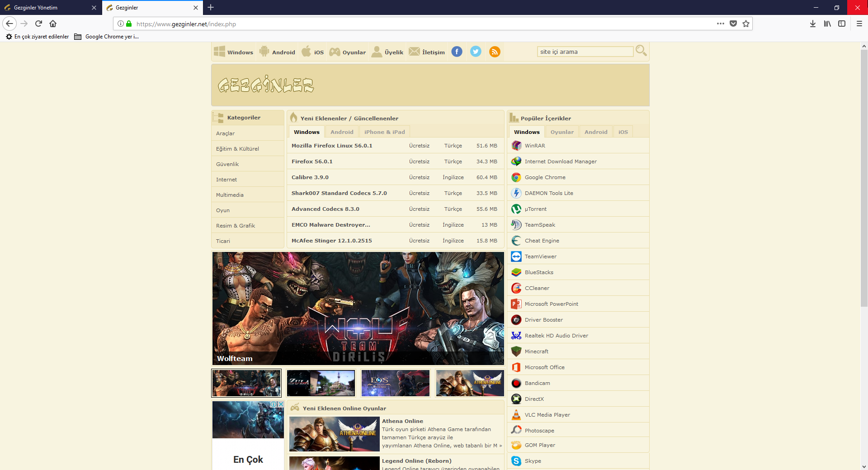Open the Resim & Grafik category
The width and height of the screenshot is (868, 470).
click(247, 226)
